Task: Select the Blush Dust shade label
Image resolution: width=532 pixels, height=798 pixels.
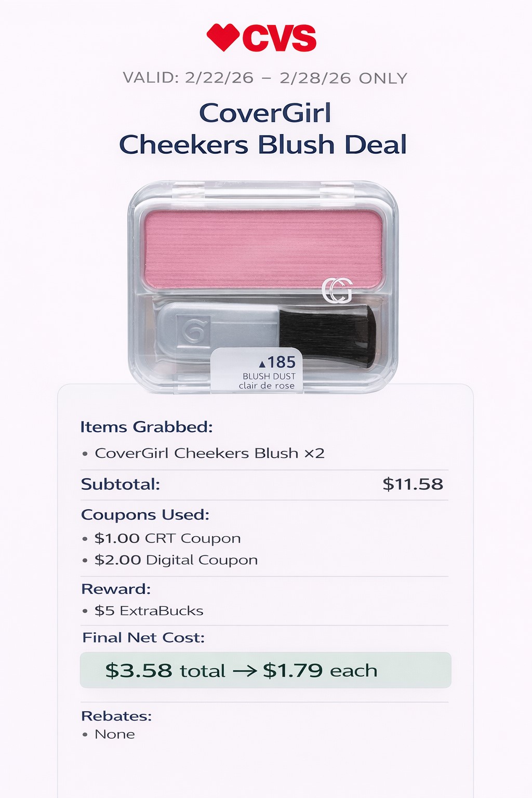Action: coord(268,376)
